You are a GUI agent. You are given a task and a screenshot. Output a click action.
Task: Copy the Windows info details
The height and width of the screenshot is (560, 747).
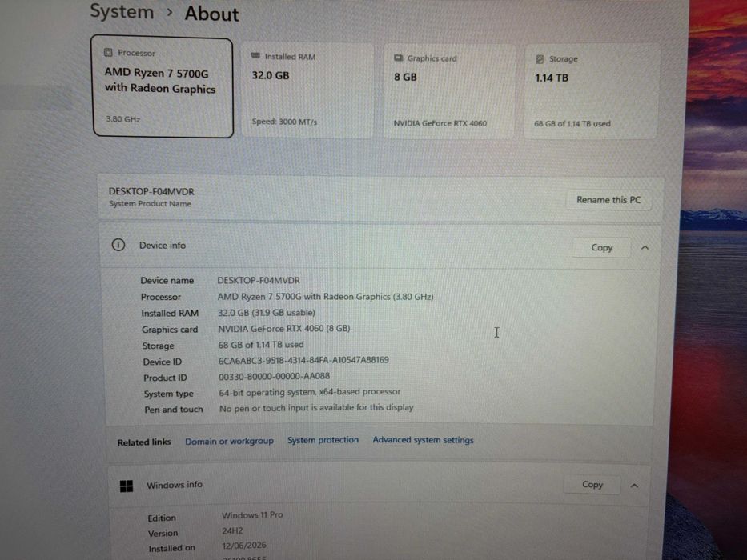[592, 484]
